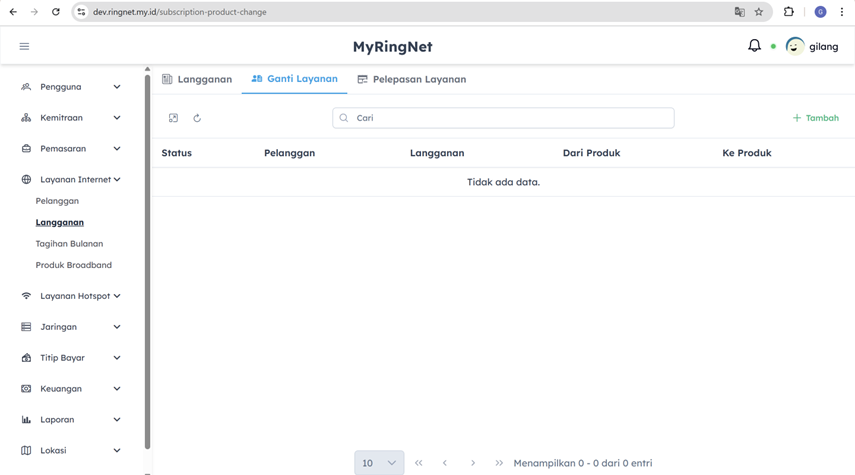Click the Tambah button

click(815, 118)
